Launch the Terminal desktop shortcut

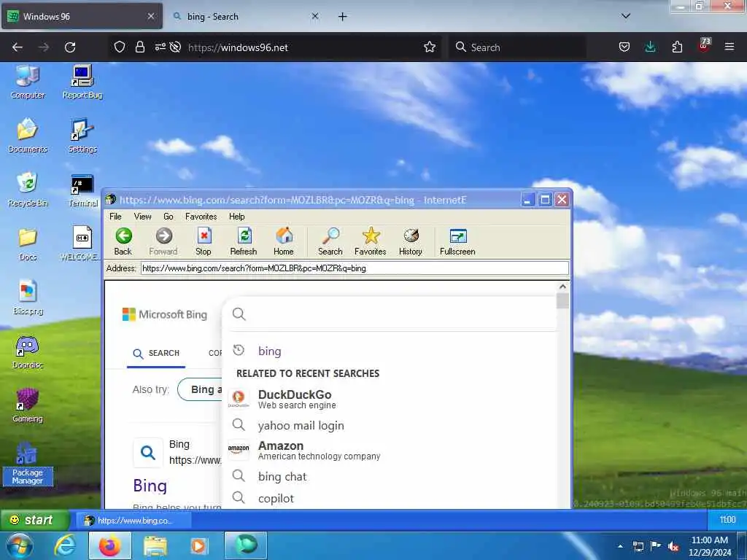point(82,190)
